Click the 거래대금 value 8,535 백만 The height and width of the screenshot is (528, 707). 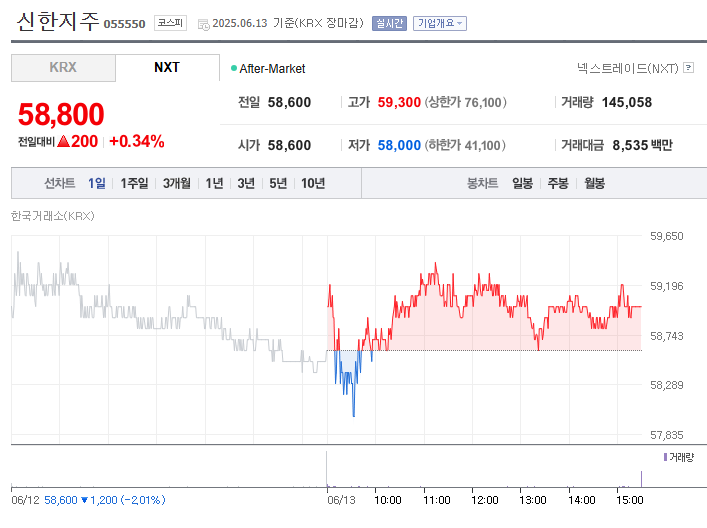tap(642, 145)
